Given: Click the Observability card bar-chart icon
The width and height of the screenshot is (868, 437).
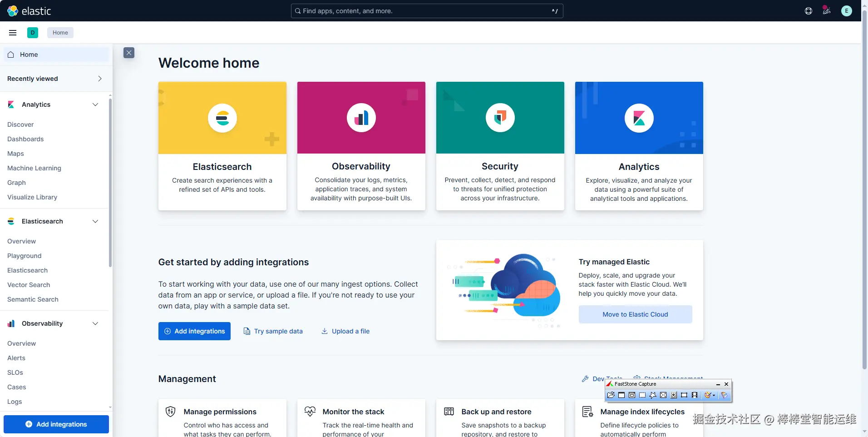Looking at the screenshot, I should [x=361, y=118].
